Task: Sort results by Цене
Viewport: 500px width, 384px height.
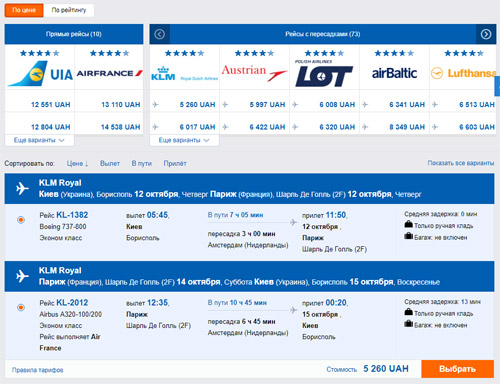Action: point(77,164)
